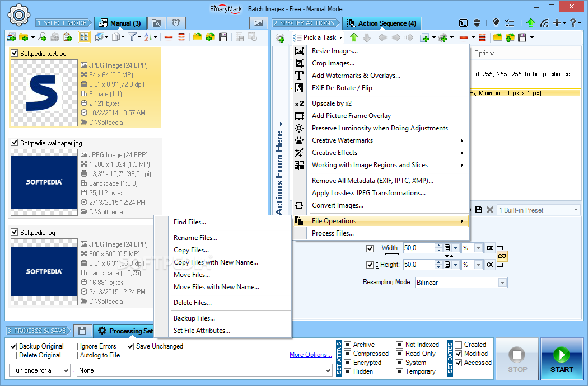Click the shield icon in top toolbar
The height and width of the screenshot is (386, 588).
coord(477,23)
